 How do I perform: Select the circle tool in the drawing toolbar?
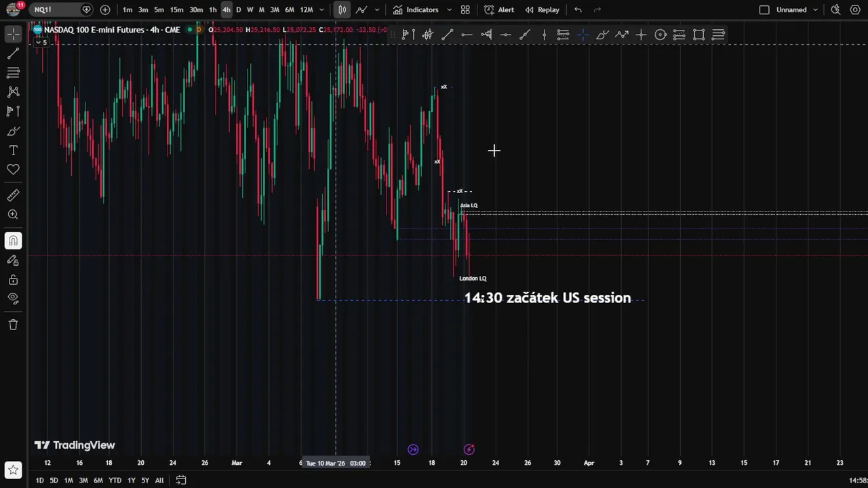pos(660,35)
